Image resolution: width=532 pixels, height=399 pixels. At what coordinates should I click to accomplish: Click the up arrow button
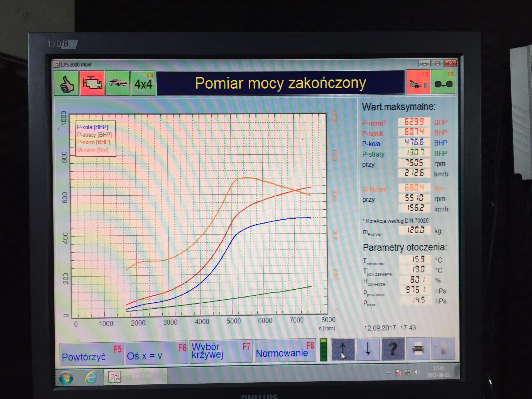(342, 349)
